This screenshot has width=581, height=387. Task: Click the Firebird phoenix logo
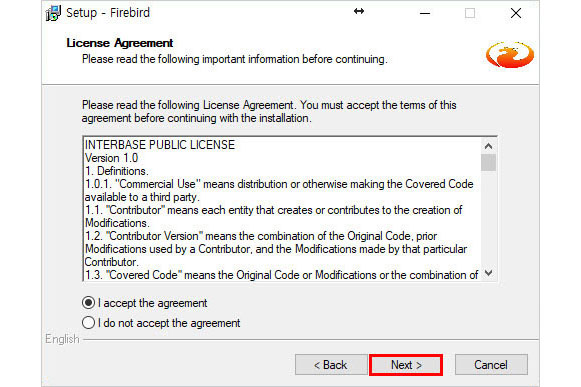pos(510,55)
